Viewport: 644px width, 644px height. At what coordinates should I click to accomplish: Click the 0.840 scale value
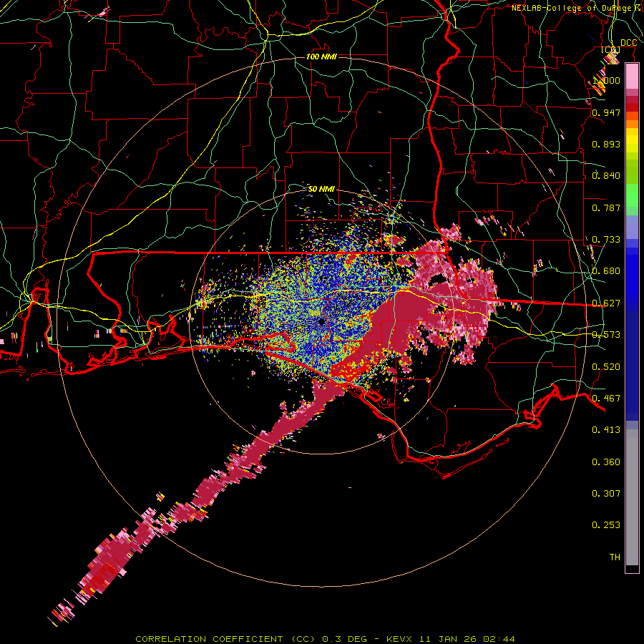point(606,176)
